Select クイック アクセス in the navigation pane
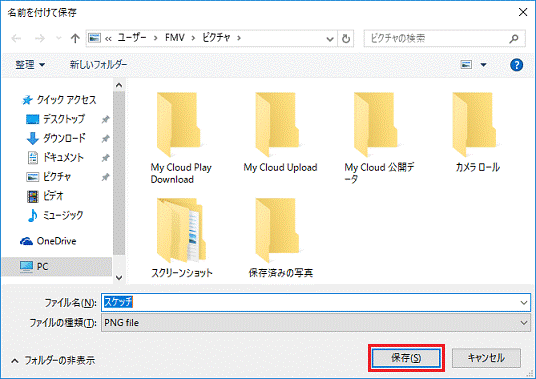This screenshot has height=379, width=536. tap(59, 100)
